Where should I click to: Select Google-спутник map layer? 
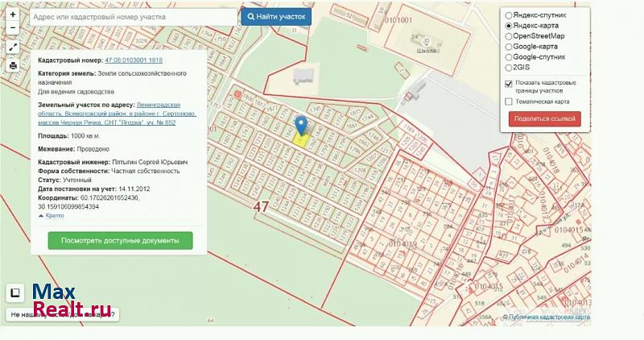coord(508,57)
